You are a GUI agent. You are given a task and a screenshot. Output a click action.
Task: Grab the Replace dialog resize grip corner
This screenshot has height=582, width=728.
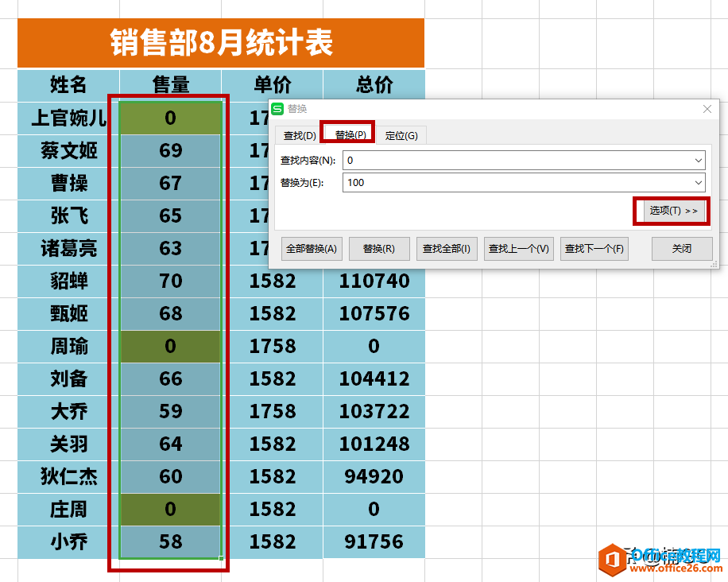pos(714,265)
